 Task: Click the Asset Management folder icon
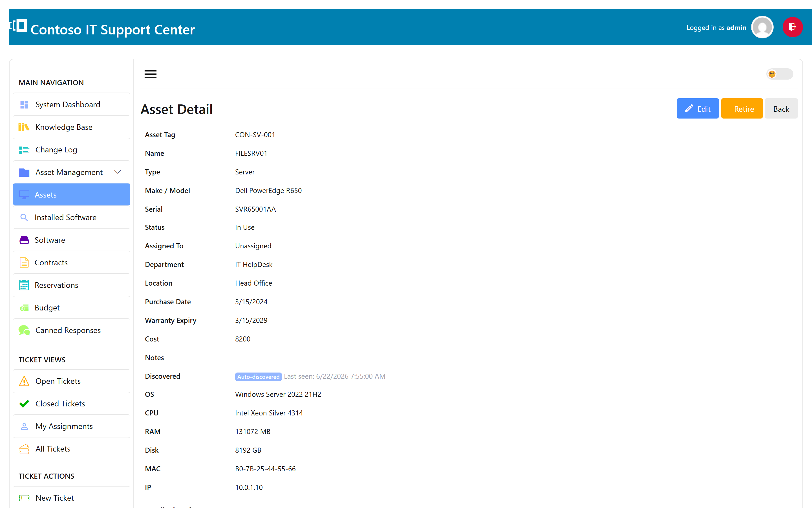click(x=24, y=172)
